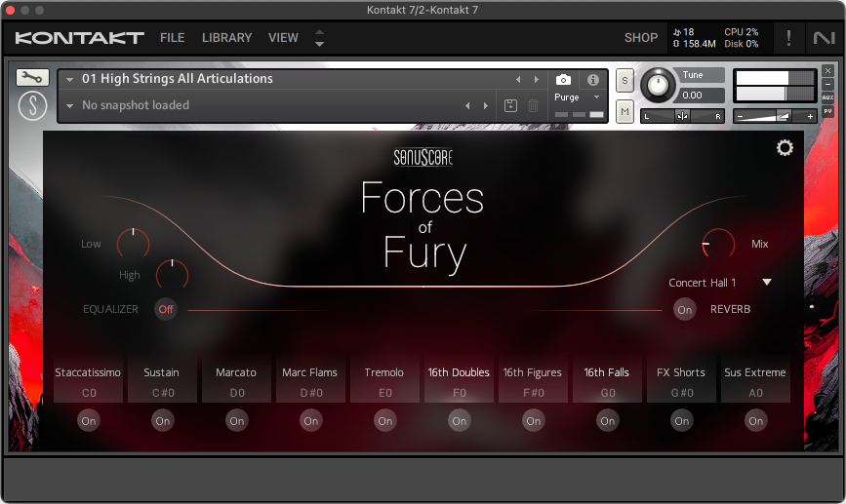Click the volume slider
This screenshot has height=504, width=846.
click(x=774, y=116)
